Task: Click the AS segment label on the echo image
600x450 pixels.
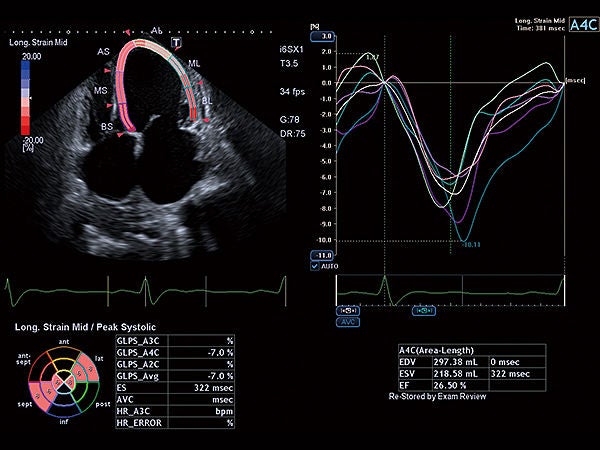Action: point(103,51)
